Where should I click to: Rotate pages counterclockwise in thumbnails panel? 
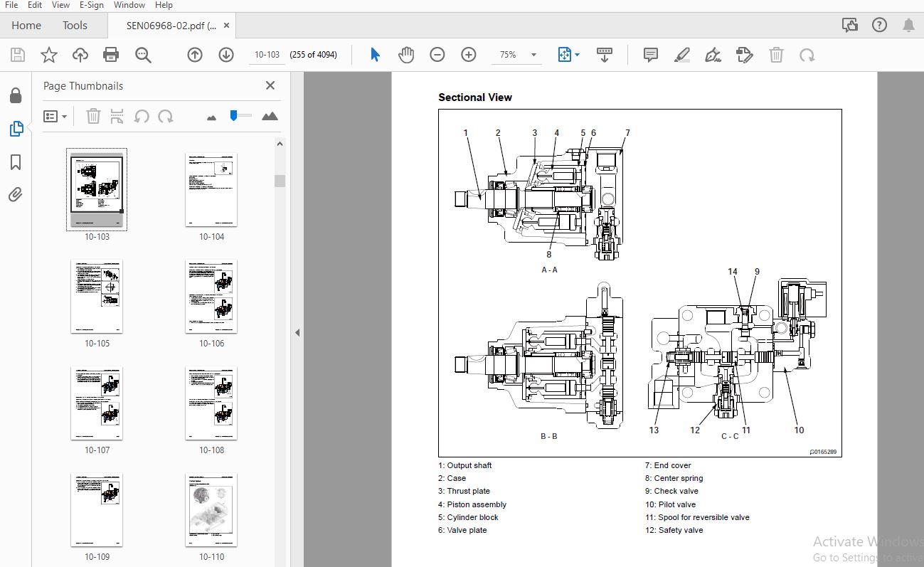tap(142, 116)
